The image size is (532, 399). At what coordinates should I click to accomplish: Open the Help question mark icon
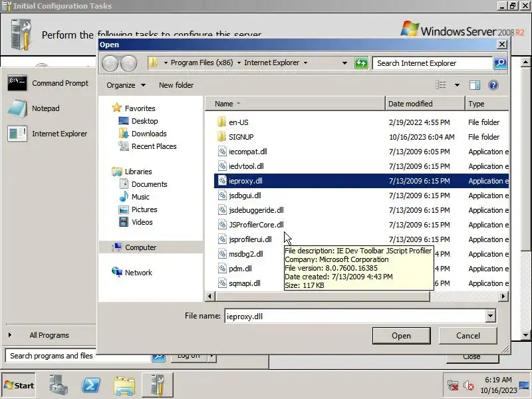[493, 85]
